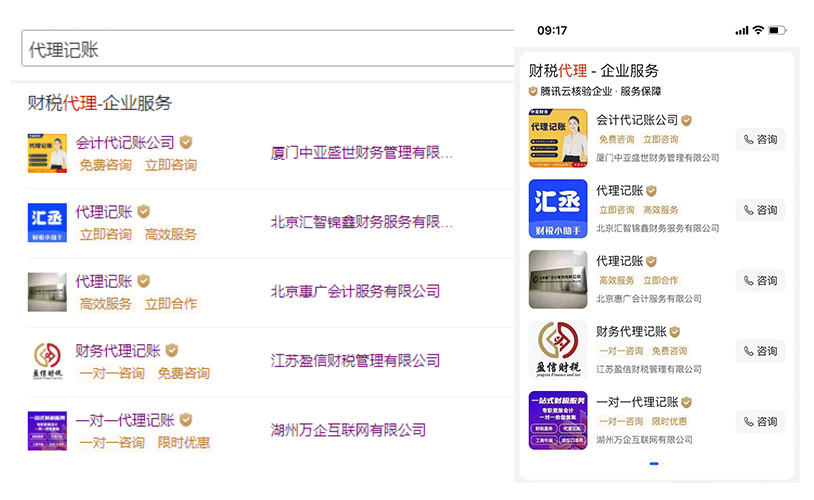Tap mobile 咨询 phone button for 北京汇智锦鑫
The height and width of the screenshot is (500, 814).
[x=761, y=210]
